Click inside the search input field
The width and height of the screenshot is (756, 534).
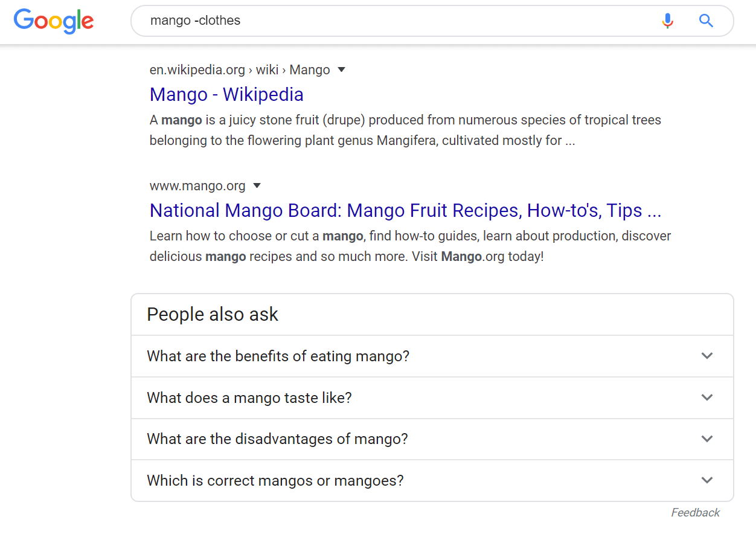click(x=362, y=20)
